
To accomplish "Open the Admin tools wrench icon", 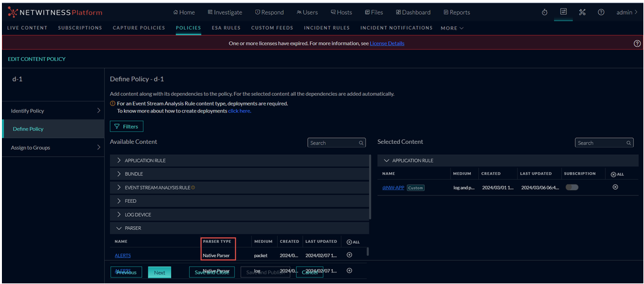I will click(582, 12).
